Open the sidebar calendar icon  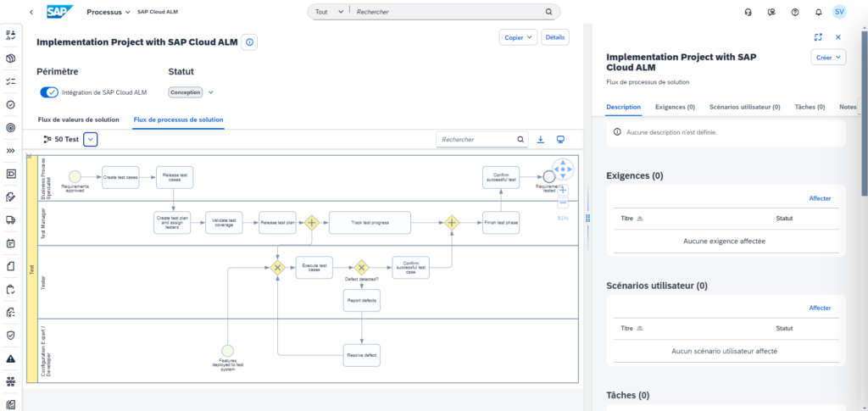coord(10,243)
